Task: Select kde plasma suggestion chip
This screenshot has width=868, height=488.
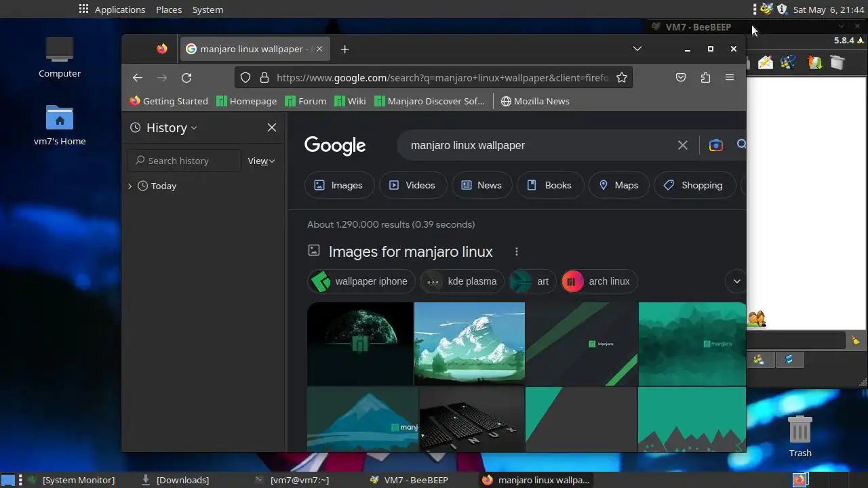Action: tap(462, 281)
